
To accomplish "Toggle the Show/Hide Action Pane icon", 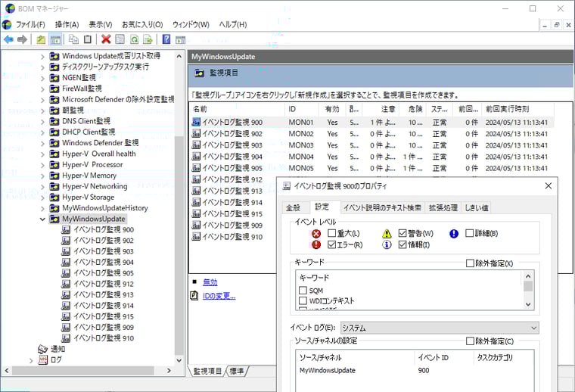I will click(180, 39).
